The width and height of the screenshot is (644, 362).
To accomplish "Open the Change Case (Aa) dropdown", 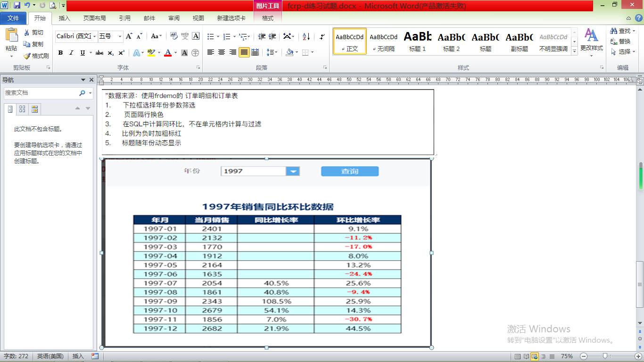I will point(156,36).
